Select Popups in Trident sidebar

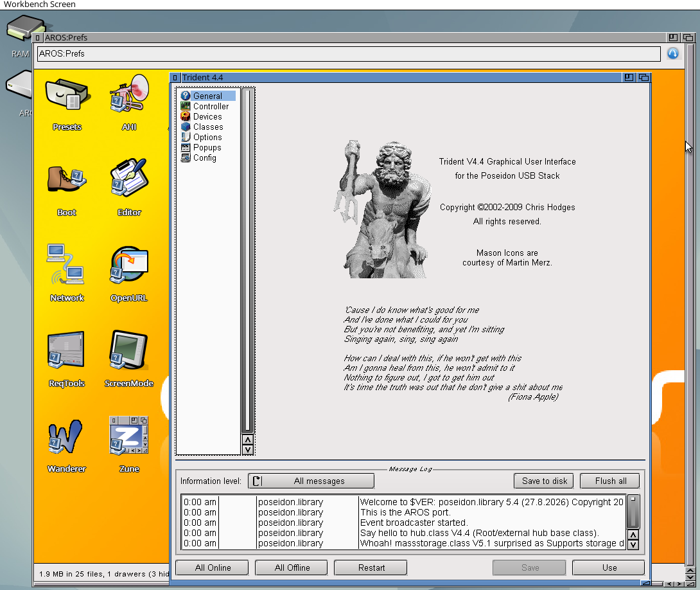click(207, 147)
